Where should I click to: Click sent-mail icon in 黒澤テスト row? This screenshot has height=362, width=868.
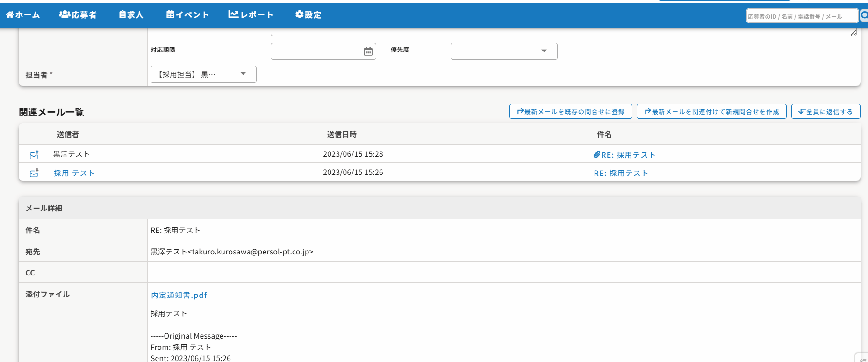point(34,154)
